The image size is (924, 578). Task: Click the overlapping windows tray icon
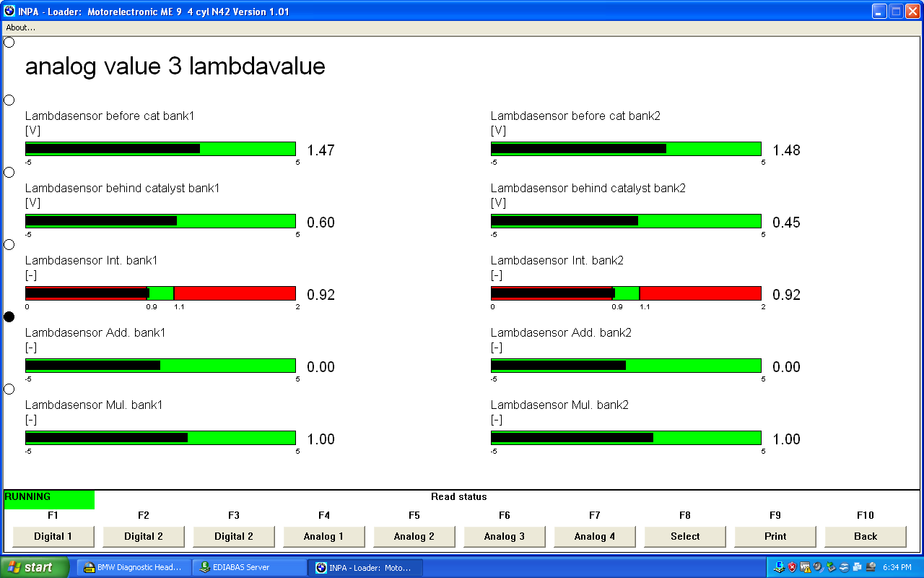(x=857, y=567)
